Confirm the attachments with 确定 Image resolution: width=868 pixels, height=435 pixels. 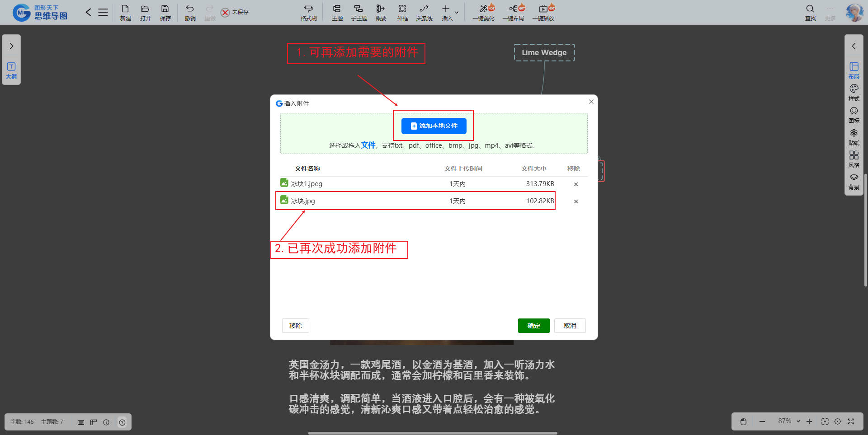(533, 326)
